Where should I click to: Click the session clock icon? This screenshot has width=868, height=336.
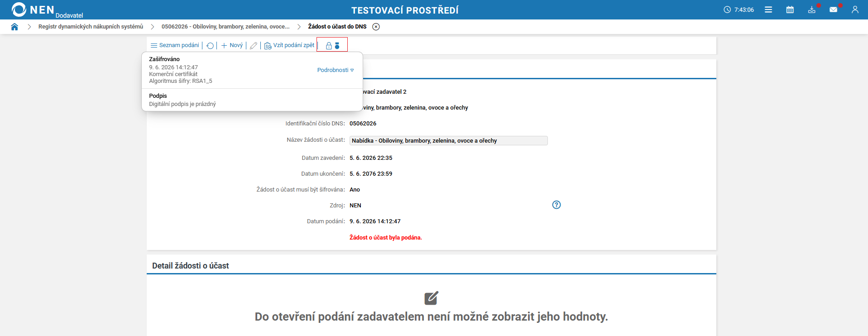tap(727, 10)
